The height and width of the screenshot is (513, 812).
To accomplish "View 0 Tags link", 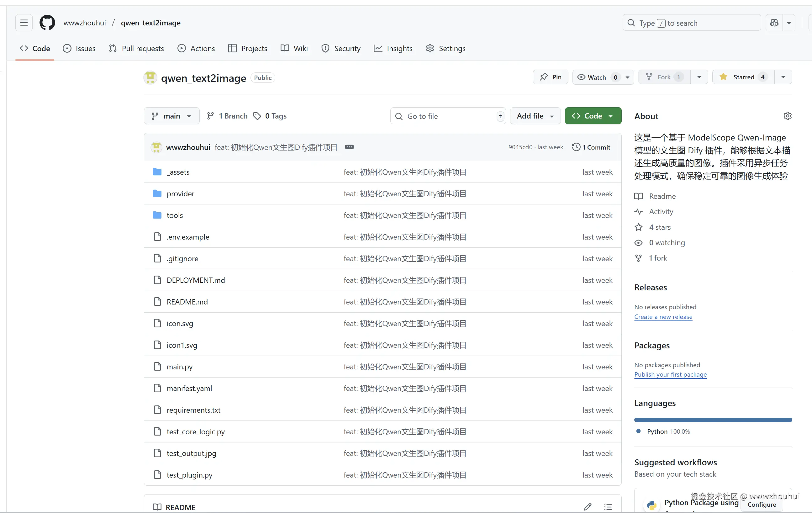I will tap(270, 116).
